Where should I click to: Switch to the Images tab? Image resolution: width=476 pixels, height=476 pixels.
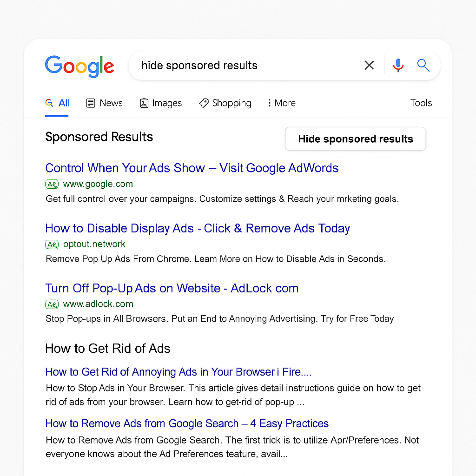161,103
